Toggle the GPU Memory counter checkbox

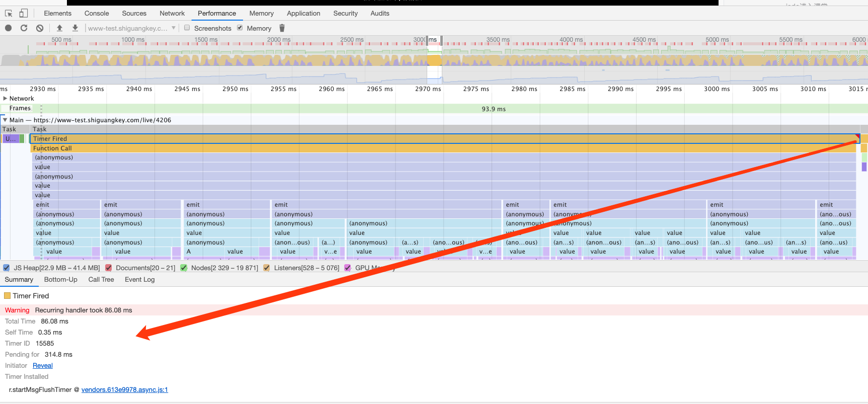point(348,268)
